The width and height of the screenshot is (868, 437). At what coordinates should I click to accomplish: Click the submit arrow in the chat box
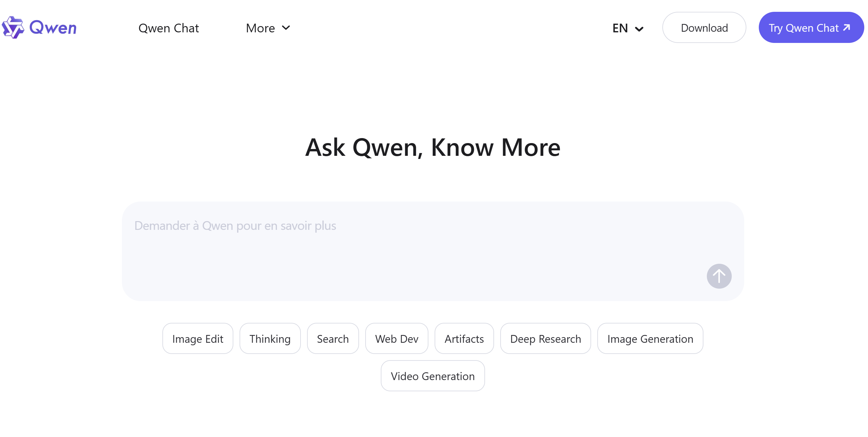point(719,276)
